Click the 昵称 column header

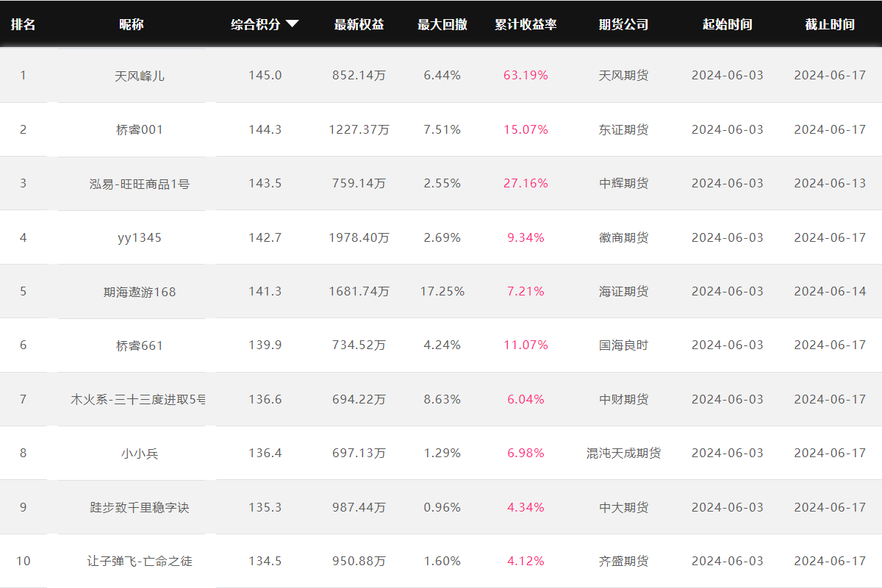(132, 24)
